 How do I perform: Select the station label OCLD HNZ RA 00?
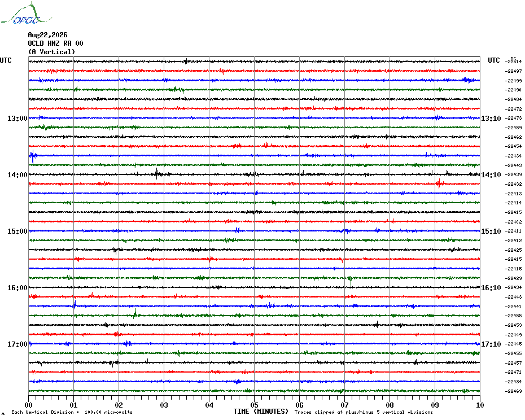tap(55, 43)
